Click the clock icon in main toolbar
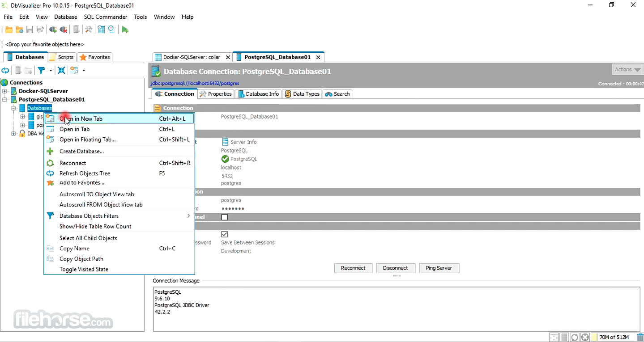The image size is (644, 342). [111, 30]
